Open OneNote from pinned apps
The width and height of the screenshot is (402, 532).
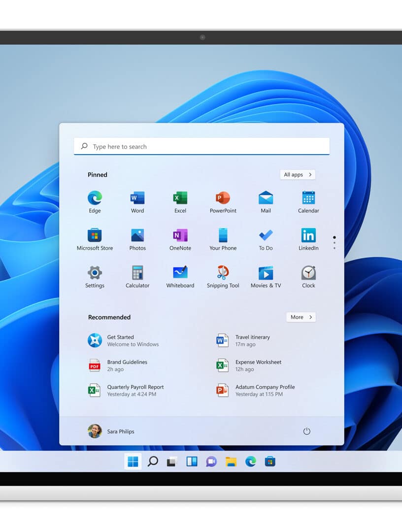pyautogui.click(x=180, y=239)
